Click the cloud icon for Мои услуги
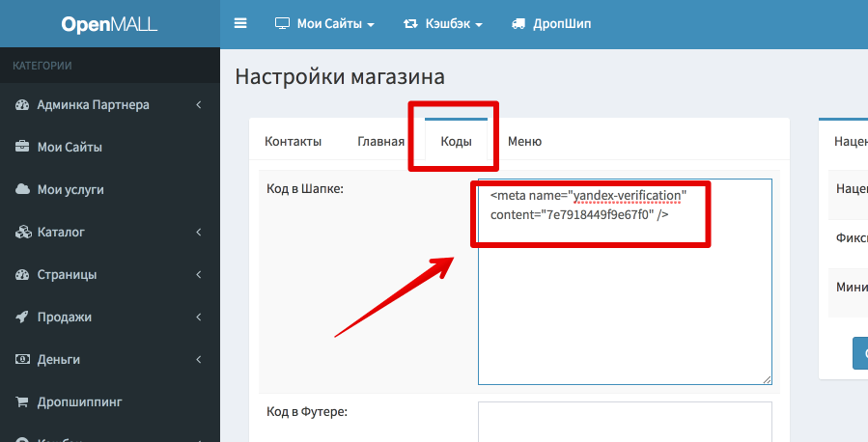The width and height of the screenshot is (868, 442). coord(21,189)
